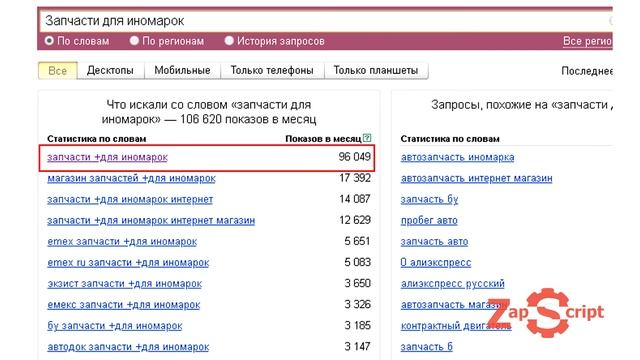
Task: Open 'бу запчасти +для иномарок' link
Action: pos(115,326)
